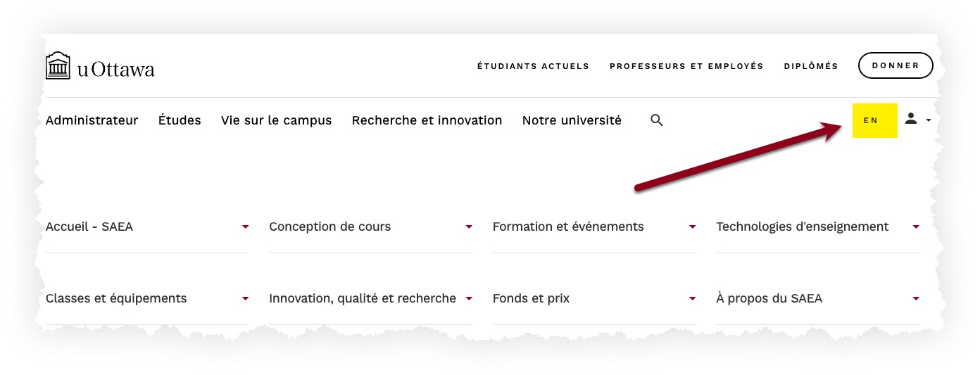Open the search magnifying glass icon

click(657, 120)
